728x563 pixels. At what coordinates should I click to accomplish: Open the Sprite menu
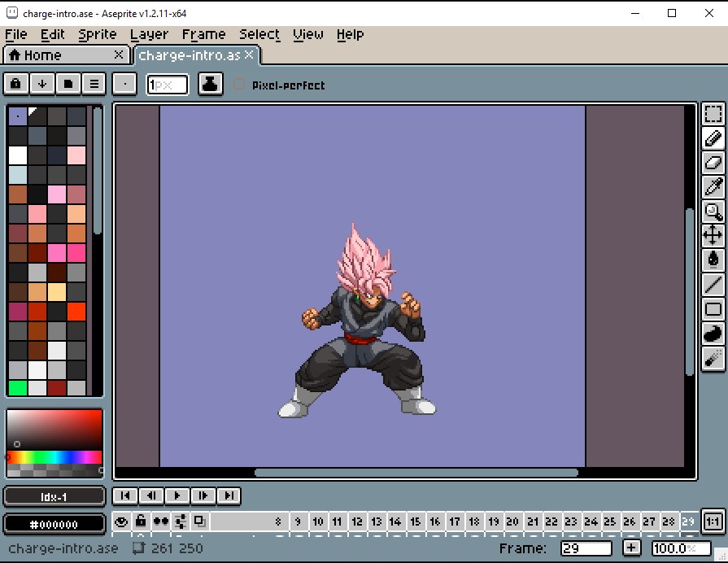point(98,34)
